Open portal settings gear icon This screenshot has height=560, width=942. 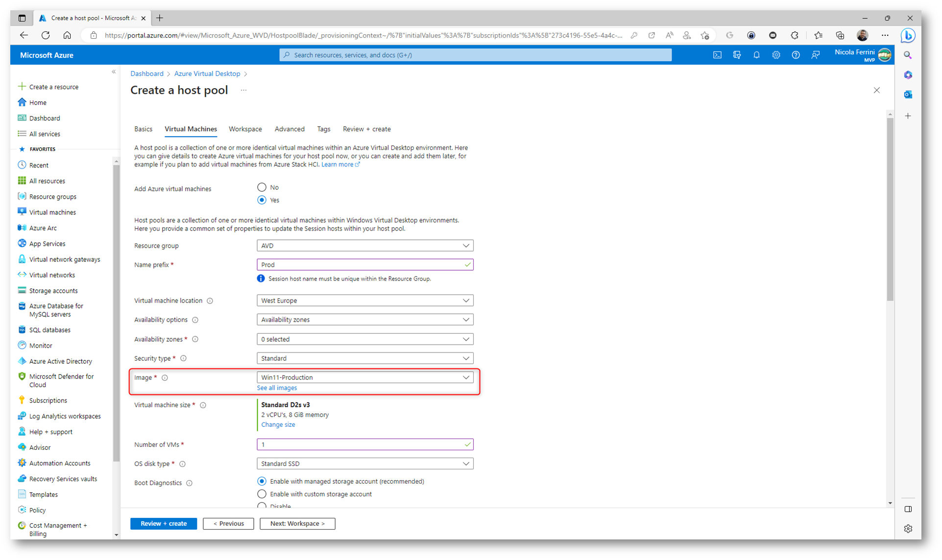pos(776,55)
